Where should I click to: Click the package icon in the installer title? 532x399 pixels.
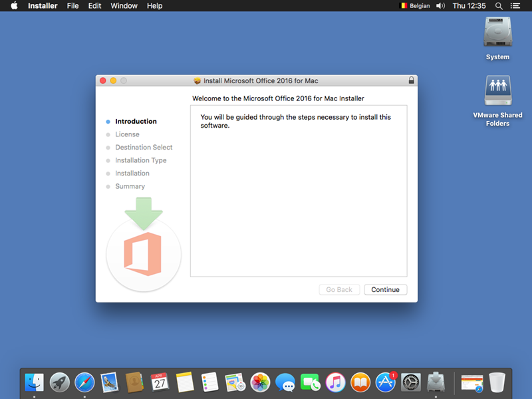pos(197,80)
